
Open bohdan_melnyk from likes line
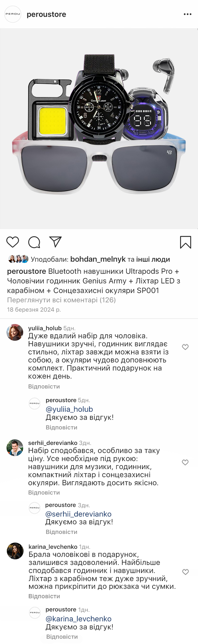coord(98,259)
